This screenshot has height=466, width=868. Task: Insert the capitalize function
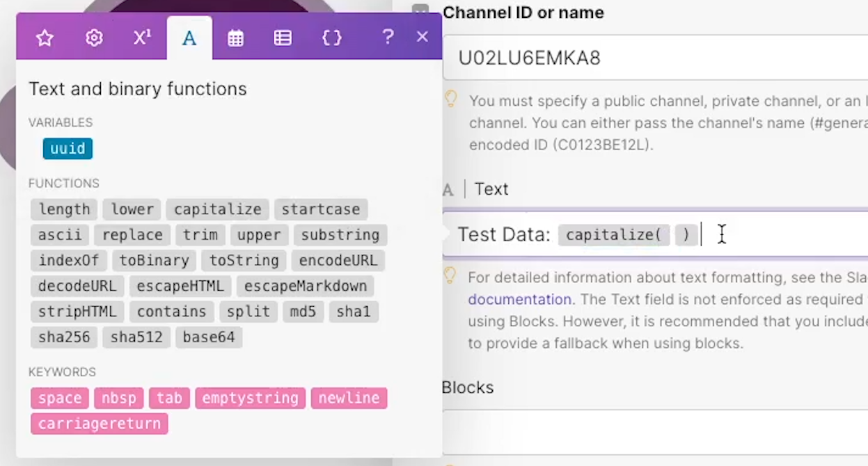[x=217, y=209]
